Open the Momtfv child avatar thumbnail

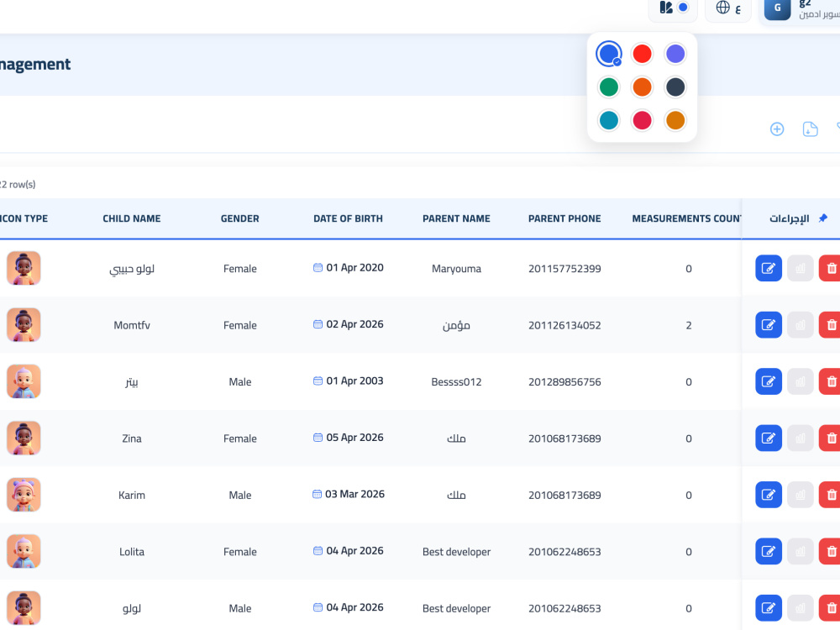pyautogui.click(x=24, y=324)
